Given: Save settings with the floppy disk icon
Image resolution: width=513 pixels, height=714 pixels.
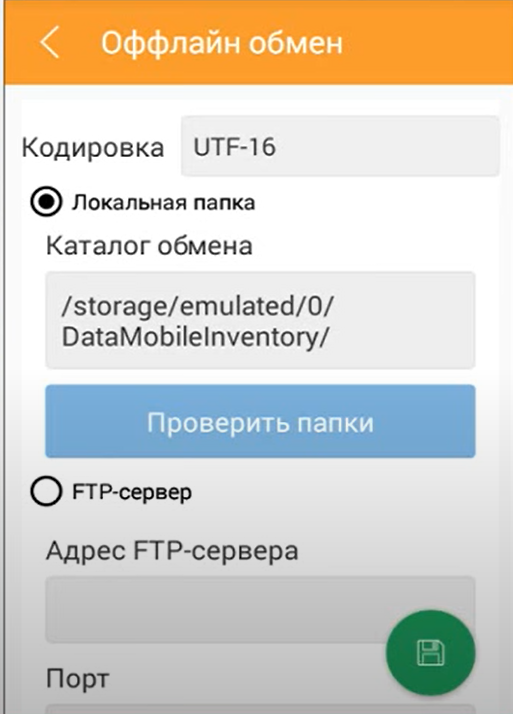Looking at the screenshot, I should (431, 653).
